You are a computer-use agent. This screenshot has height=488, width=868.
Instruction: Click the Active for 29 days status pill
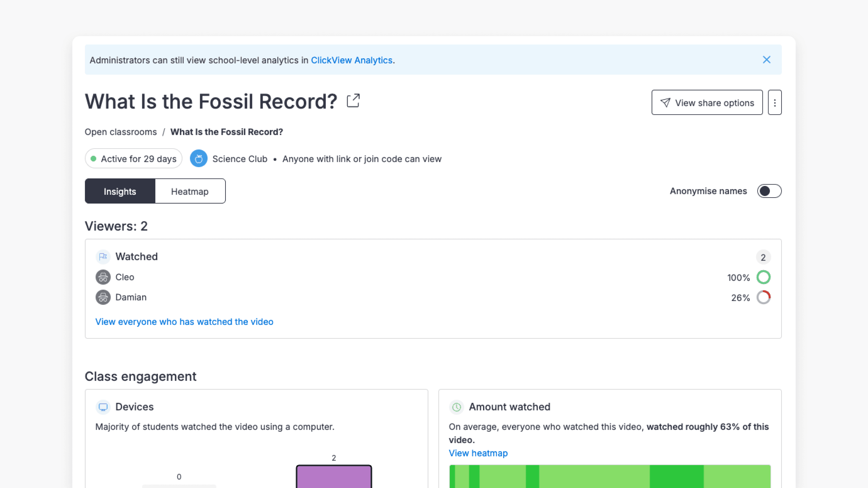point(133,159)
